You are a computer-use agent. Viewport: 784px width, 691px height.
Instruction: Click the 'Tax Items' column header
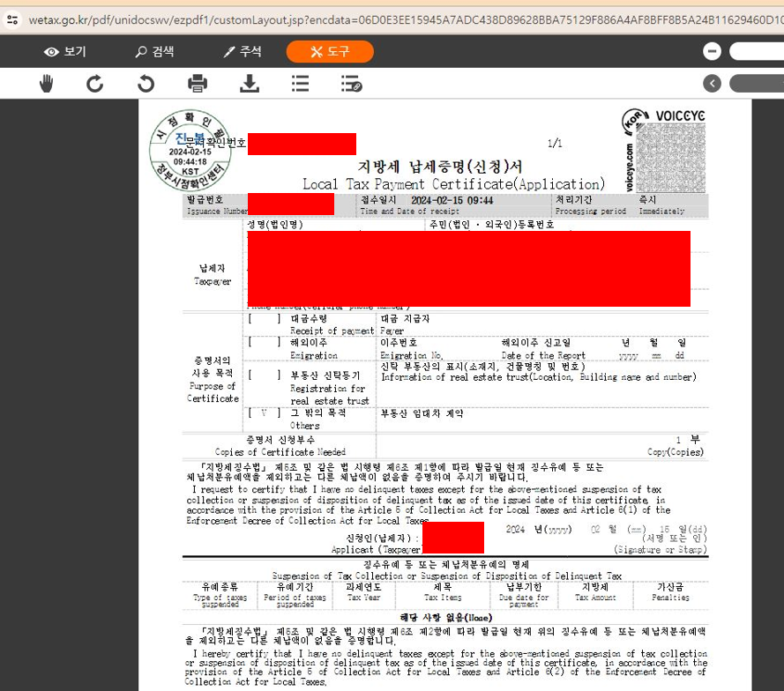(x=443, y=597)
